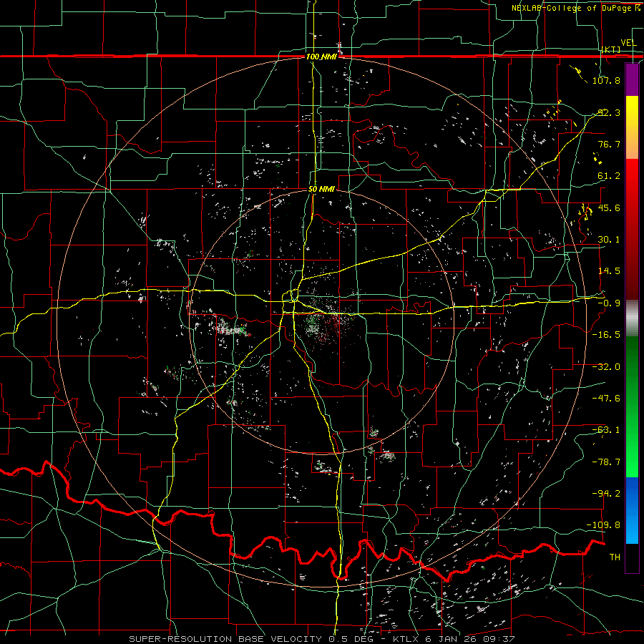Select the 30.1 velocity scale value
Image resolution: width=644 pixels, height=644 pixels.
(609, 240)
